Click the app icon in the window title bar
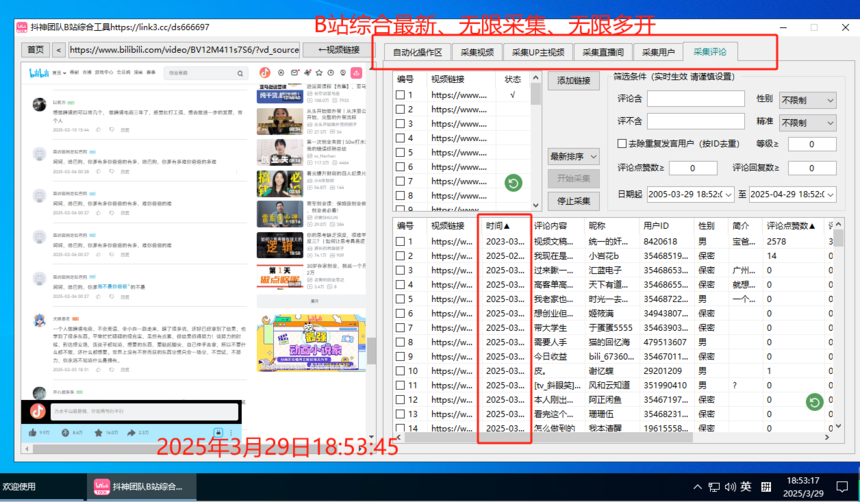 pyautogui.click(x=21, y=27)
